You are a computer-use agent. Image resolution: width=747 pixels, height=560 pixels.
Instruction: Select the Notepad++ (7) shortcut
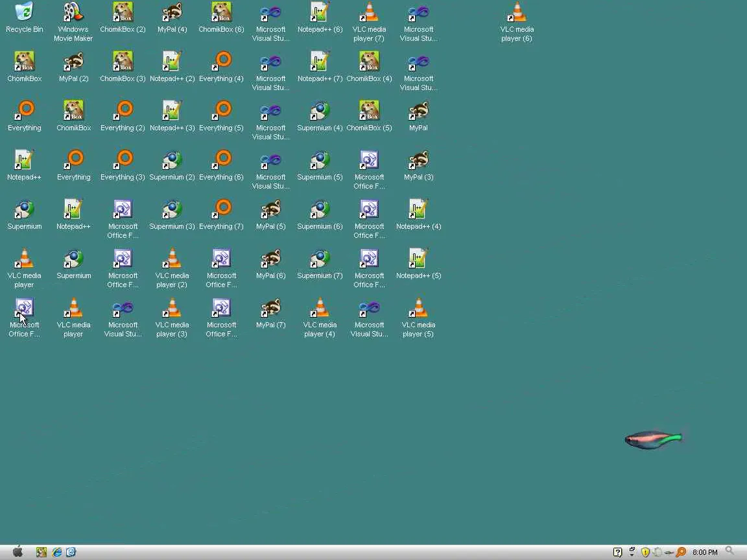pyautogui.click(x=320, y=67)
